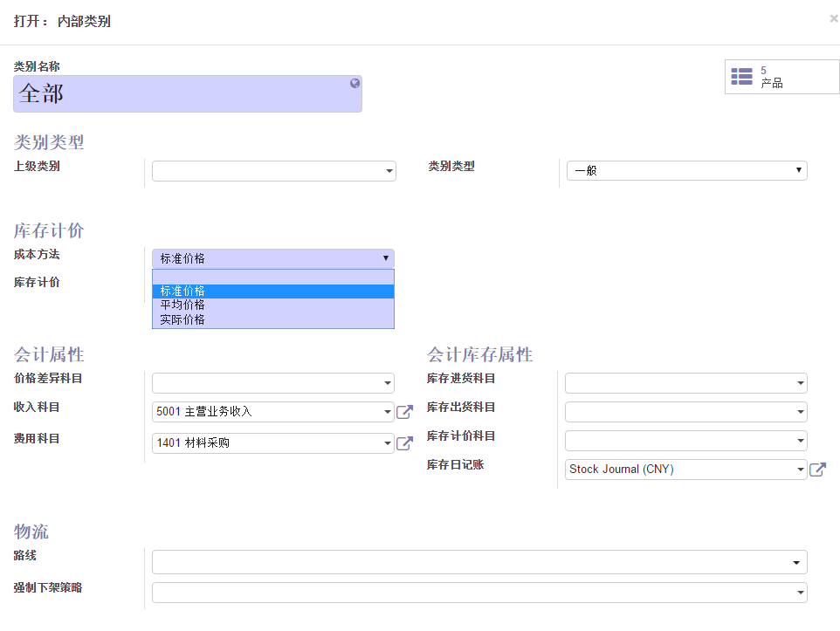Screen dimensions: 840x631
Task: Open the 5 产品 list stat button
Action: click(x=781, y=77)
